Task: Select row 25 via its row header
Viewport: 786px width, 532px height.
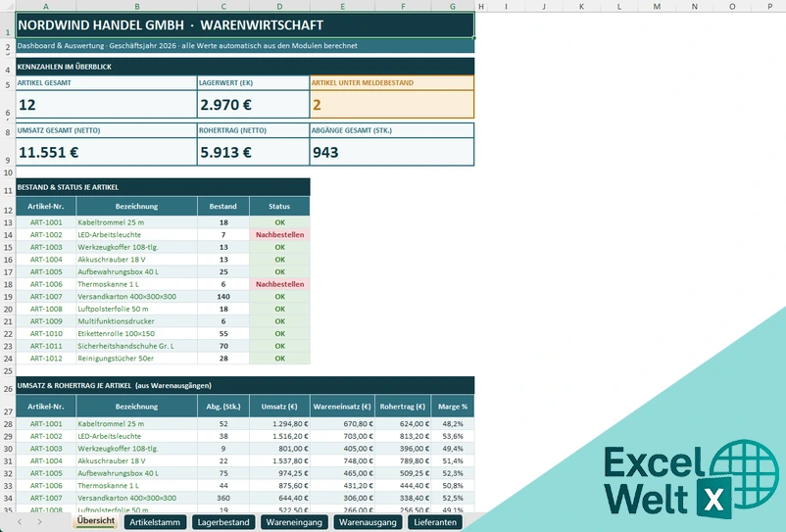Action: click(x=8, y=371)
